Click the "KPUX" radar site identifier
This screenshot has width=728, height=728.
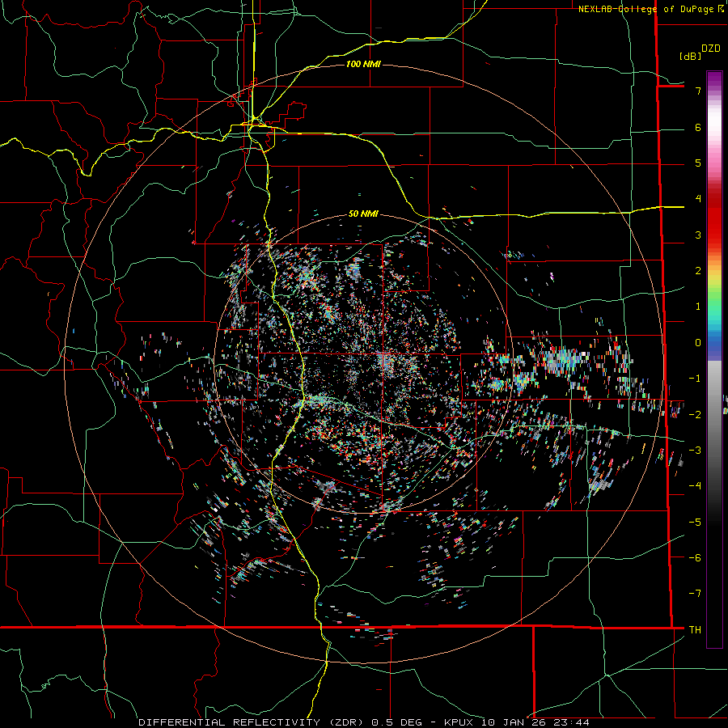tap(459, 722)
